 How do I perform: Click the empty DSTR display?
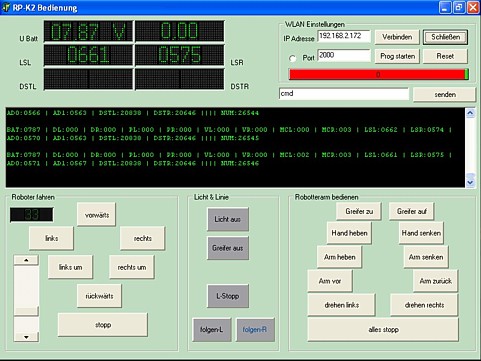[180, 79]
